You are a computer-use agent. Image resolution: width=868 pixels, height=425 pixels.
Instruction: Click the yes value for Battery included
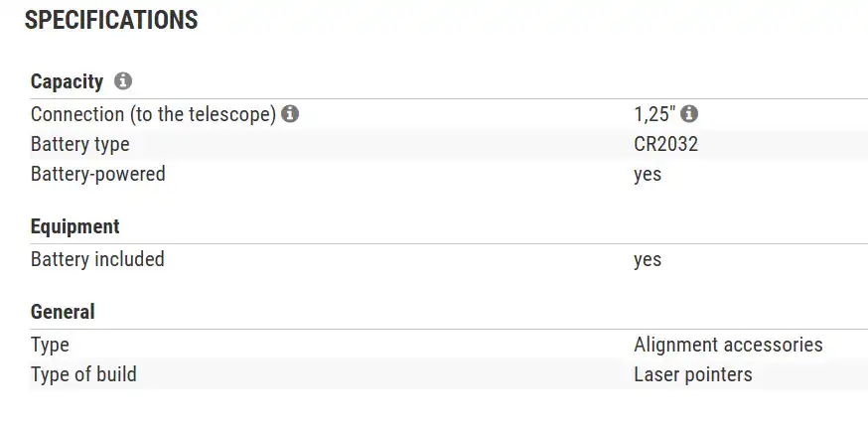click(648, 259)
